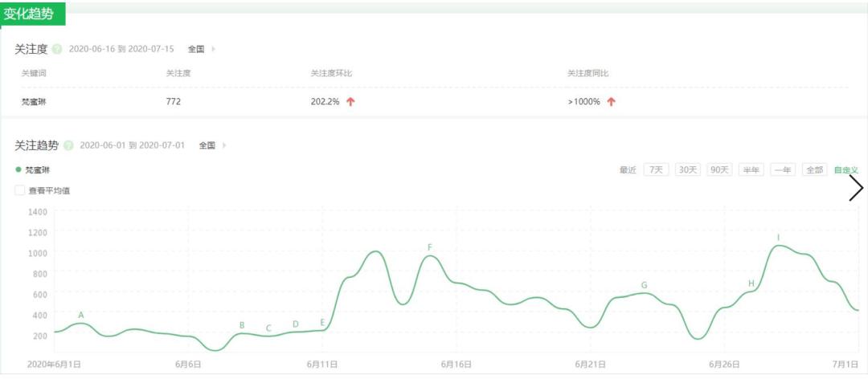Choose the 半年 time range

[x=751, y=169]
